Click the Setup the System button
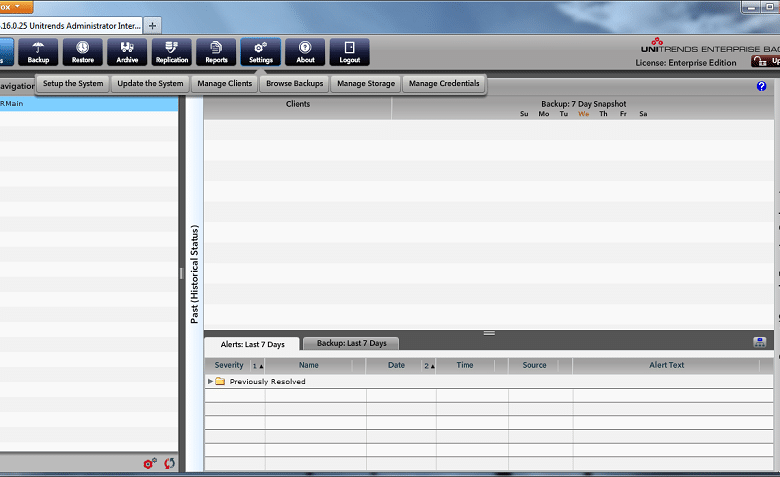The height and width of the screenshot is (477, 780). click(x=73, y=84)
